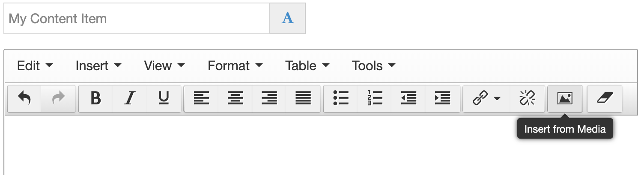Click Insert from Media image button
The image size is (644, 175).
(565, 99)
